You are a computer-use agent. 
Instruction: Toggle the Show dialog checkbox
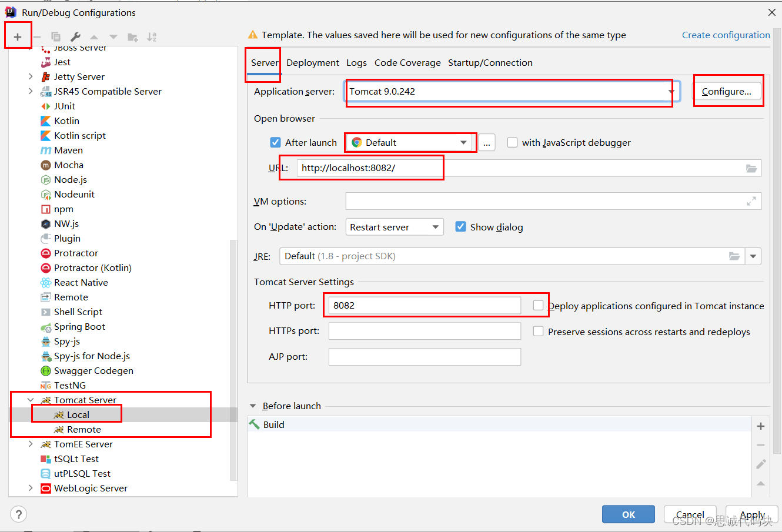tap(461, 227)
